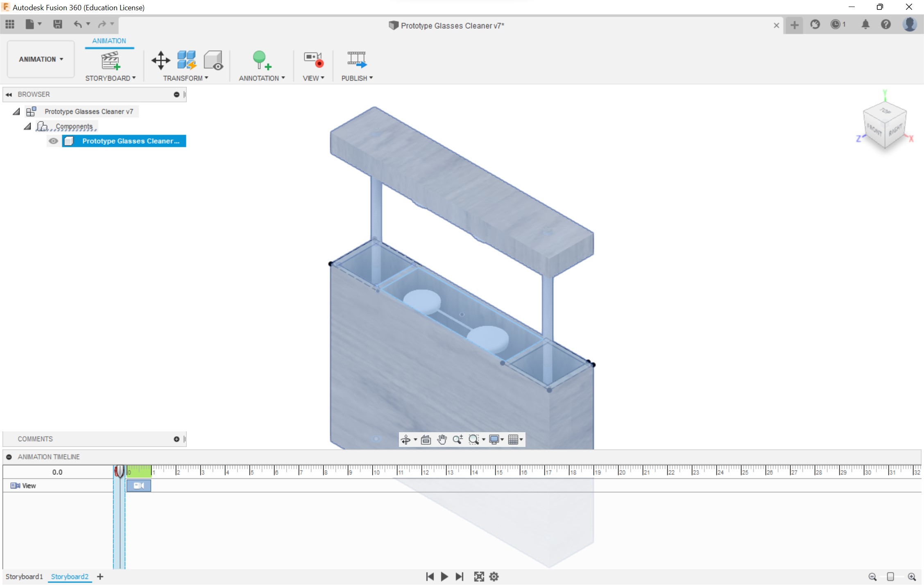Open the PUBLISH dropdown menu
The width and height of the screenshot is (924, 585).
click(x=357, y=78)
